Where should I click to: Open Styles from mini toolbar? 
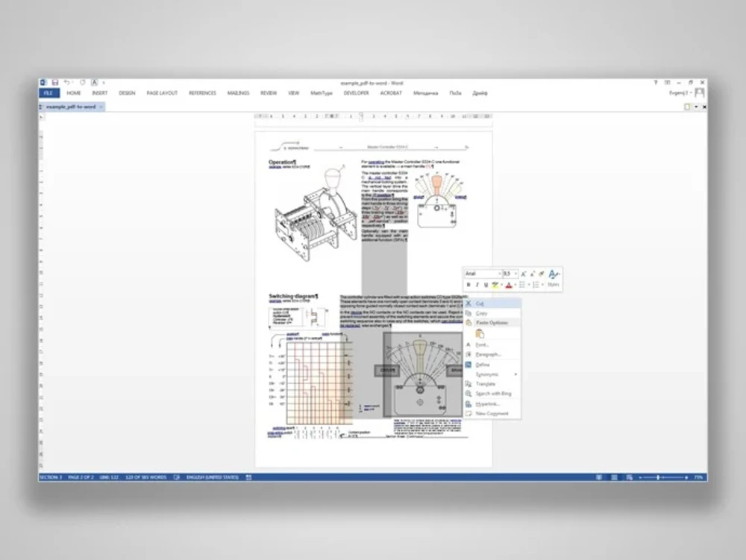pos(554,278)
